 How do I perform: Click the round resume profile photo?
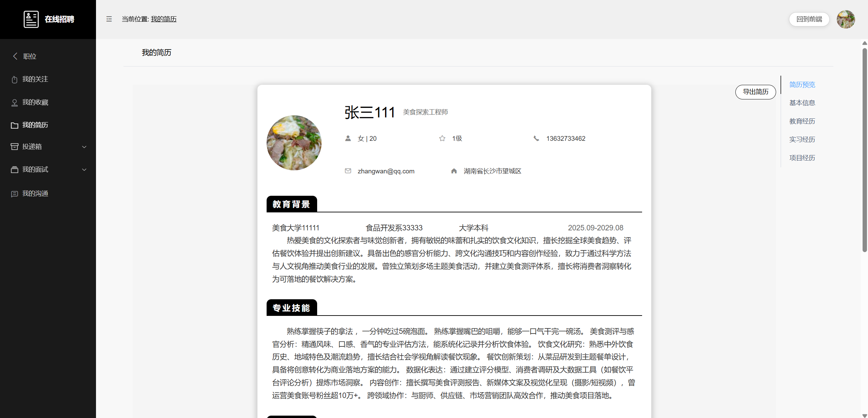point(294,143)
